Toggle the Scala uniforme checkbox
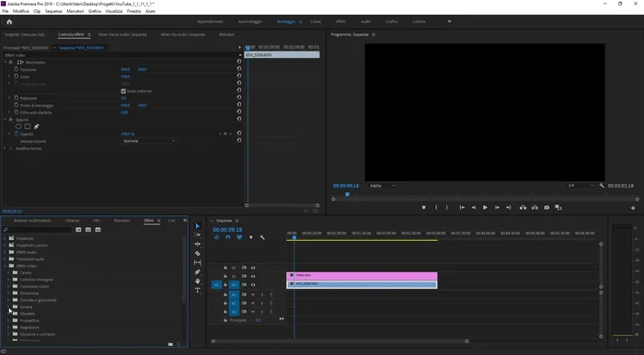This screenshot has height=355, width=644. (x=123, y=91)
